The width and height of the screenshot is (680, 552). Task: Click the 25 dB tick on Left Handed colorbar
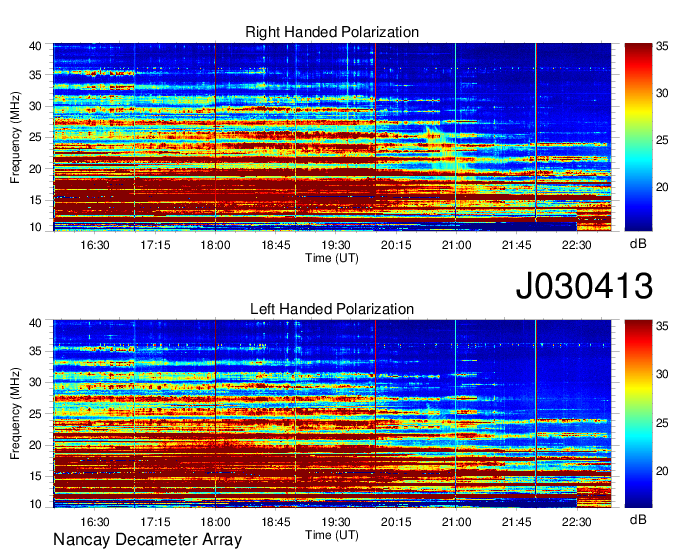point(662,423)
